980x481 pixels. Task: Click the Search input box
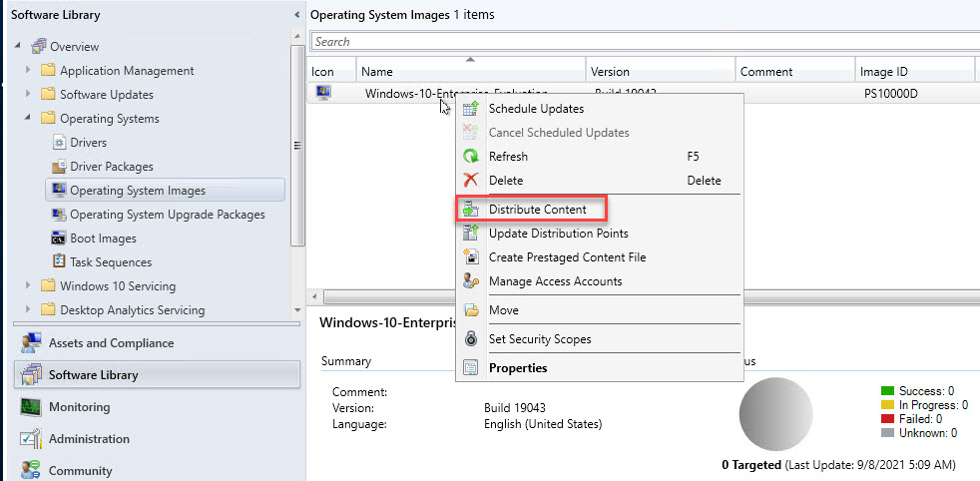click(639, 42)
